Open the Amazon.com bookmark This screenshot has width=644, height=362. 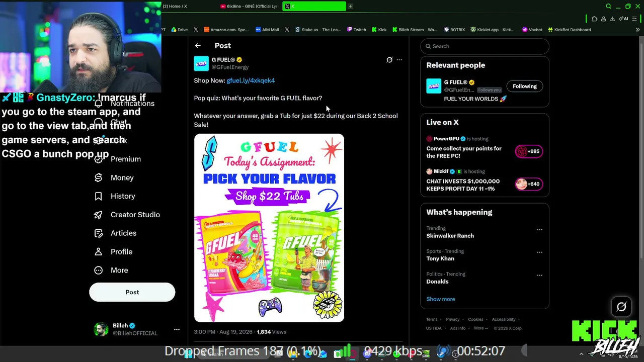coord(226,30)
